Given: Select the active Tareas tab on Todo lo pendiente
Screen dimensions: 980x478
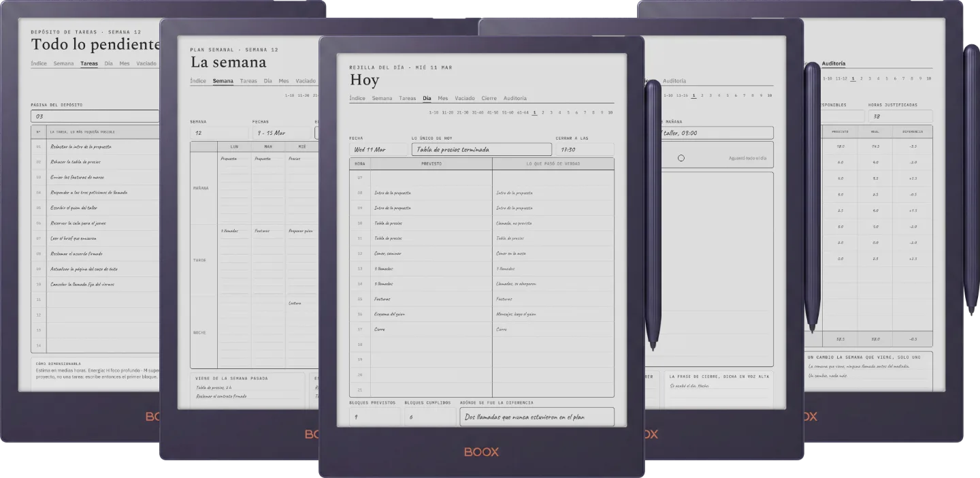Looking at the screenshot, I should [x=89, y=63].
